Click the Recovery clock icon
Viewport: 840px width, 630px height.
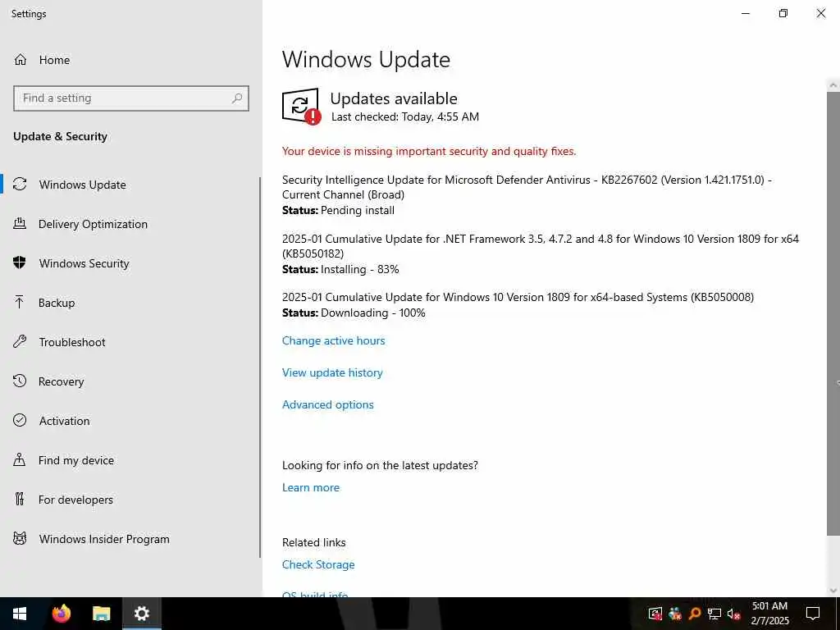pyautogui.click(x=20, y=381)
